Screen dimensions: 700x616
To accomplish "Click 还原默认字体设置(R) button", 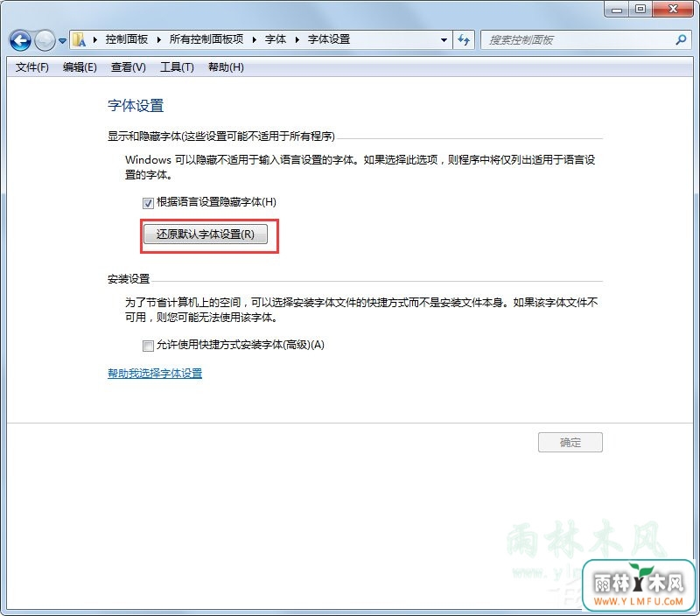I will (206, 234).
